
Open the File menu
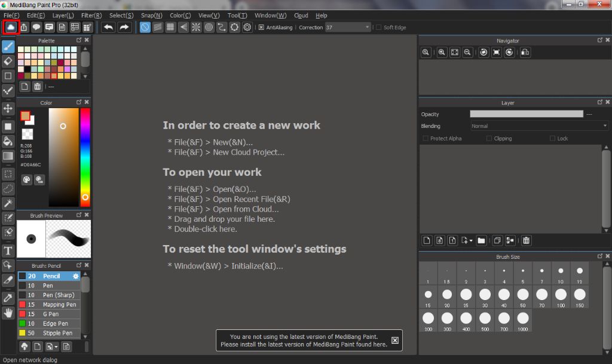(x=11, y=15)
